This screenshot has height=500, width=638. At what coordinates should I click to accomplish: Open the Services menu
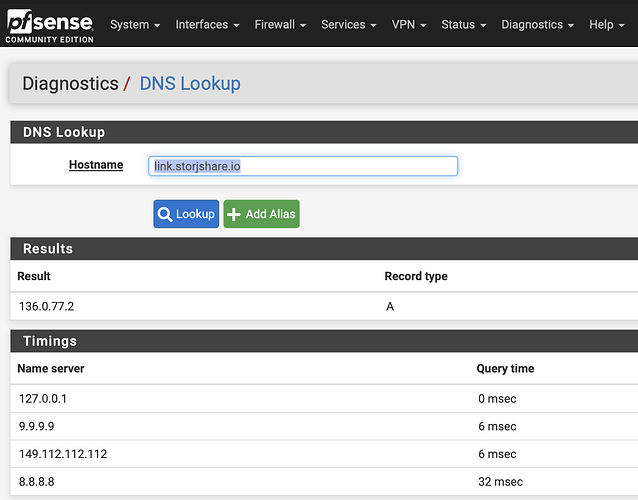point(348,24)
